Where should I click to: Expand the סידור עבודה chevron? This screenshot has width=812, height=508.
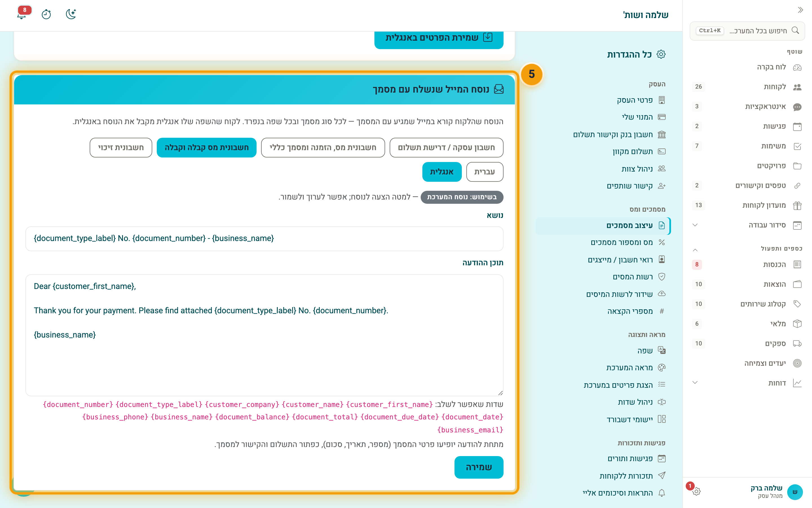695,225
